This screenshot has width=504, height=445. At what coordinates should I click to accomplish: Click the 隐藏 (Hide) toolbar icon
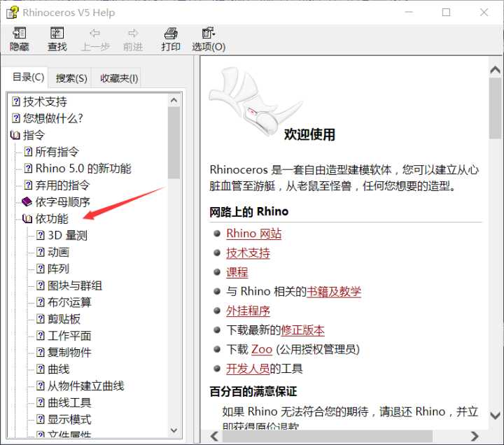[20, 33]
